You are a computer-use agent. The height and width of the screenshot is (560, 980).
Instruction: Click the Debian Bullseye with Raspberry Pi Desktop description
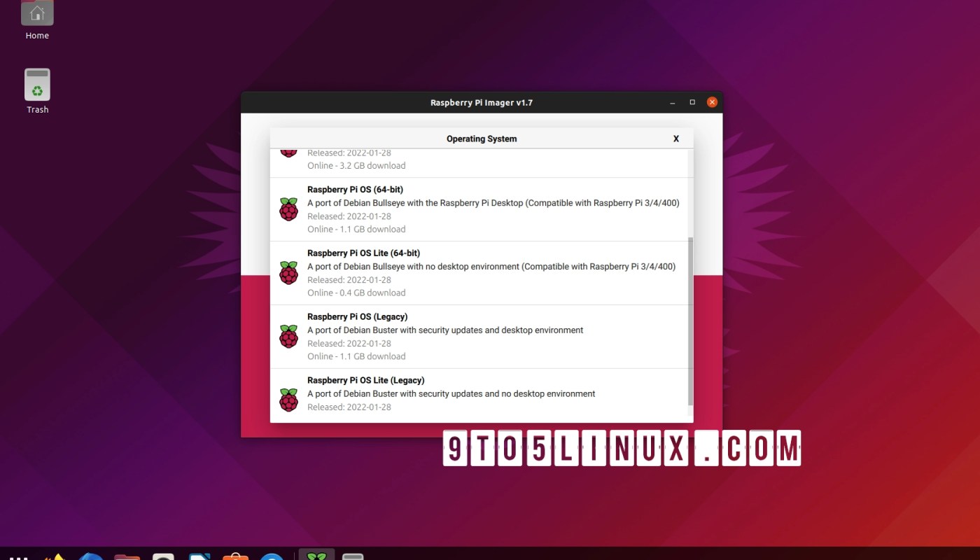[493, 203]
